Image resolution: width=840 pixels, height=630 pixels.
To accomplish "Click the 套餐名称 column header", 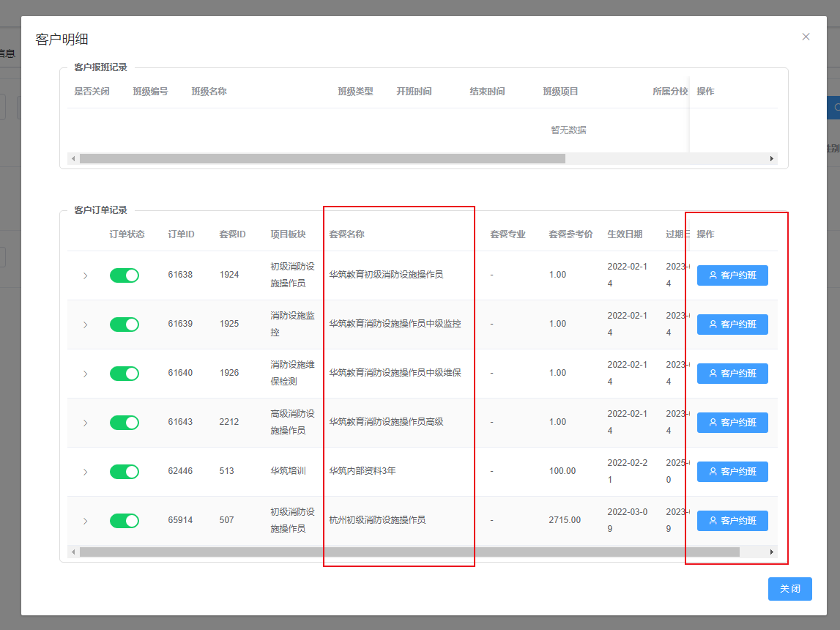I will point(346,234).
